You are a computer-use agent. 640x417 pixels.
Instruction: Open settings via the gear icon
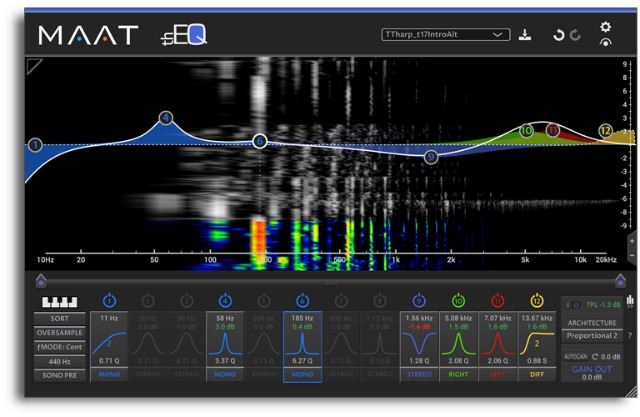pyautogui.click(x=606, y=27)
